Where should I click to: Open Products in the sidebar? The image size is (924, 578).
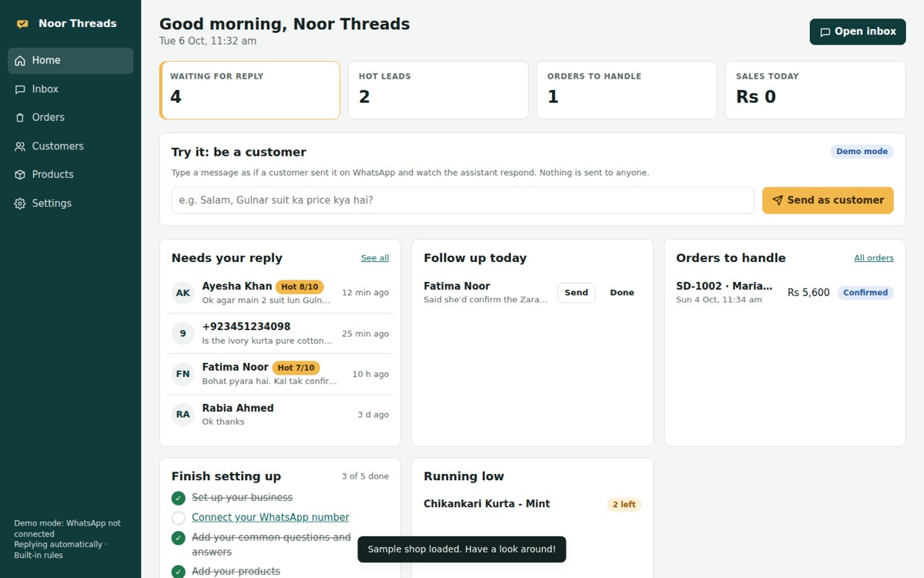[71, 175]
